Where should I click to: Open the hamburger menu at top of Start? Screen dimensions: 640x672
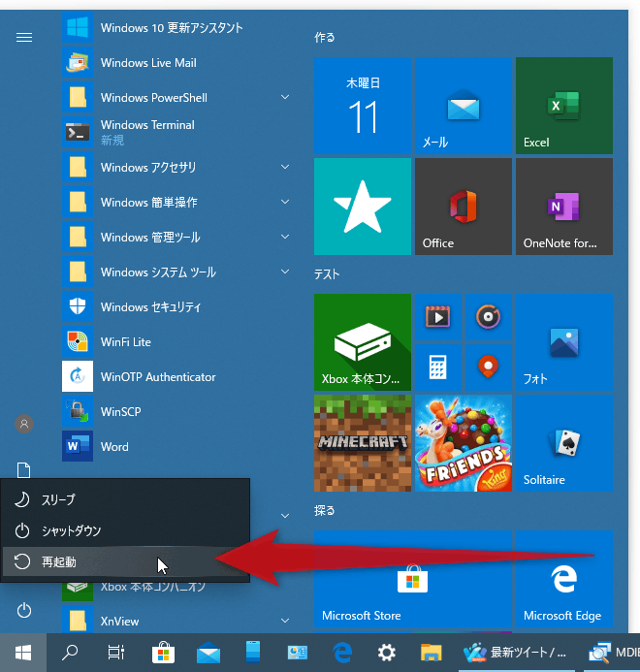(24, 38)
